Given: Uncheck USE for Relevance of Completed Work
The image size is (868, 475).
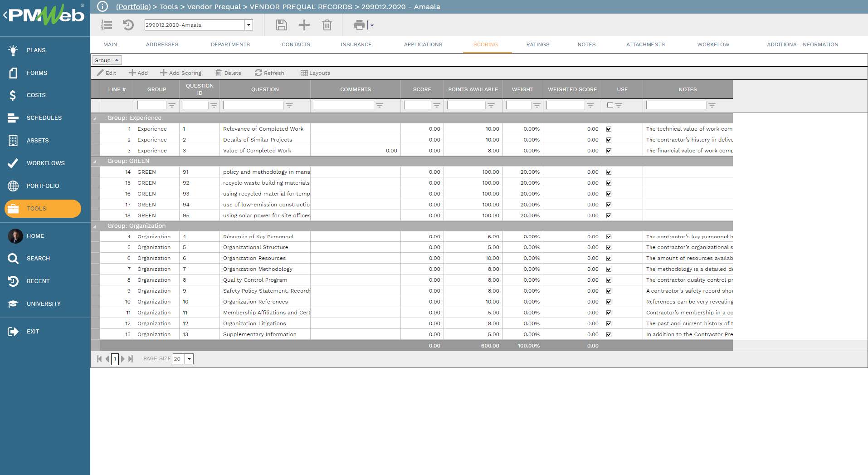Looking at the screenshot, I should point(609,128).
